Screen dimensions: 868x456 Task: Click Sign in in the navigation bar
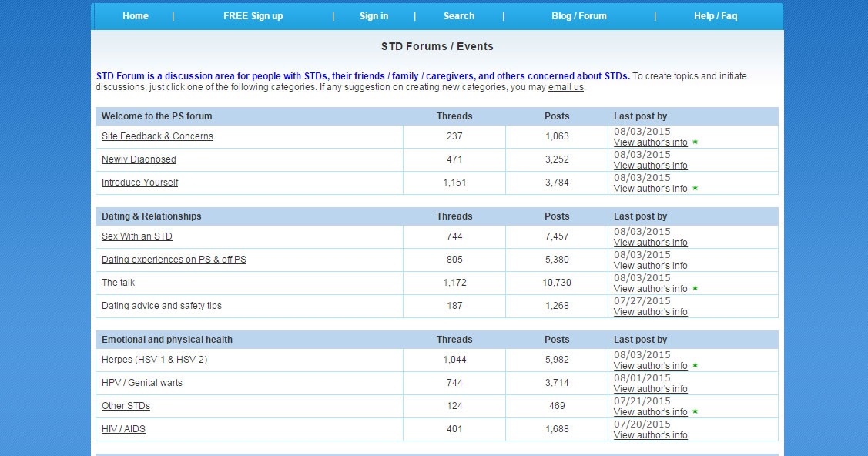[374, 16]
